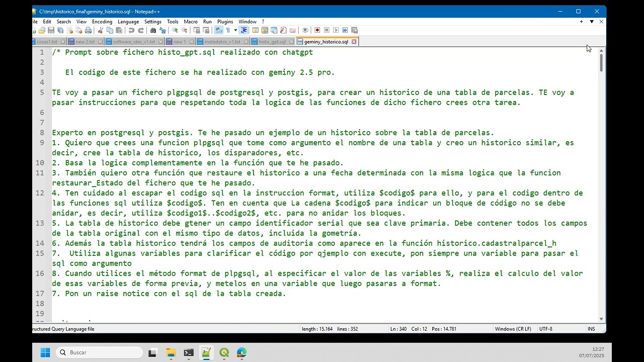This screenshot has height=362, width=644.
Task: Open Microsoft Edge from the taskbar
Action: pos(242,352)
